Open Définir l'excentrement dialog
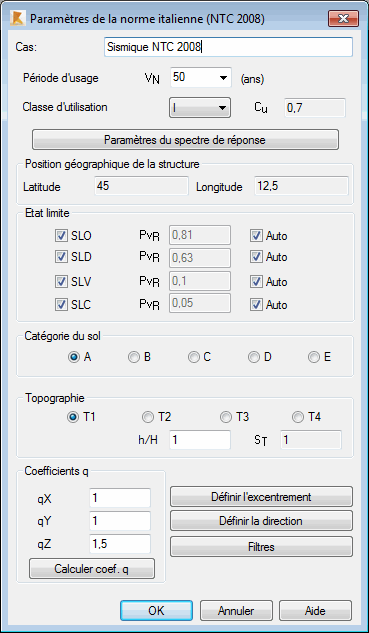This screenshot has width=369, height=633. click(x=261, y=497)
